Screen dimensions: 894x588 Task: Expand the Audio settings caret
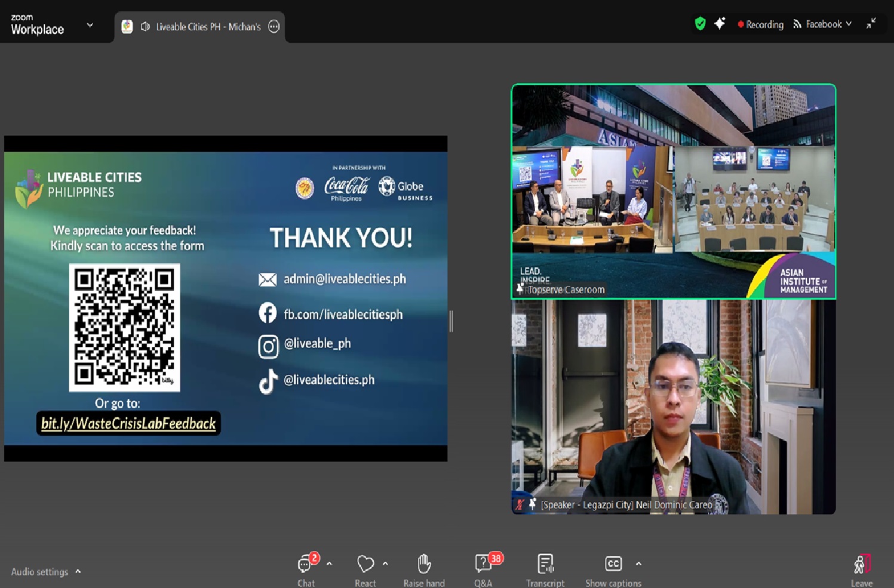click(x=78, y=571)
